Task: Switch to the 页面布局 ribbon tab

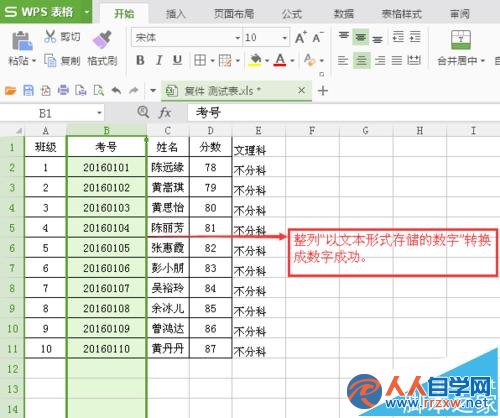Action: click(x=234, y=14)
